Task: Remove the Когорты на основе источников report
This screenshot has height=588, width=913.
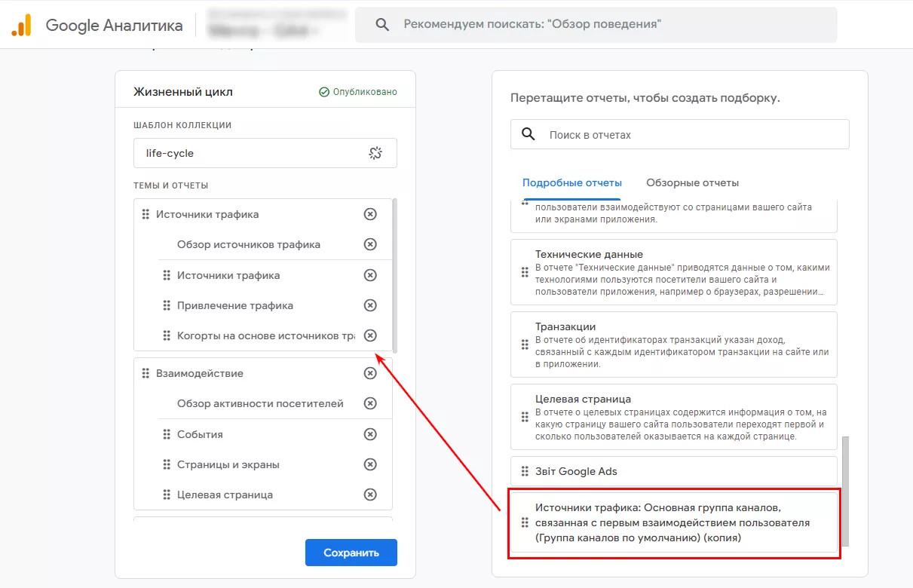Action: tap(370, 335)
